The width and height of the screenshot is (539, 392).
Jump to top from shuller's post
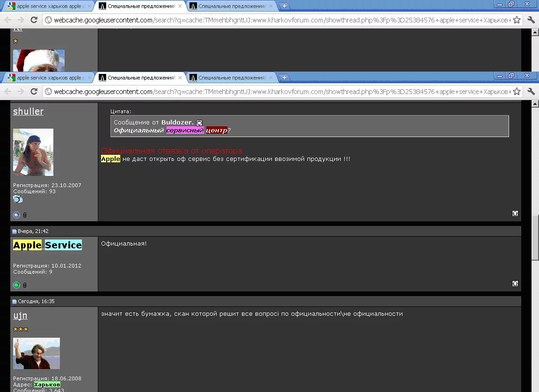click(515, 213)
